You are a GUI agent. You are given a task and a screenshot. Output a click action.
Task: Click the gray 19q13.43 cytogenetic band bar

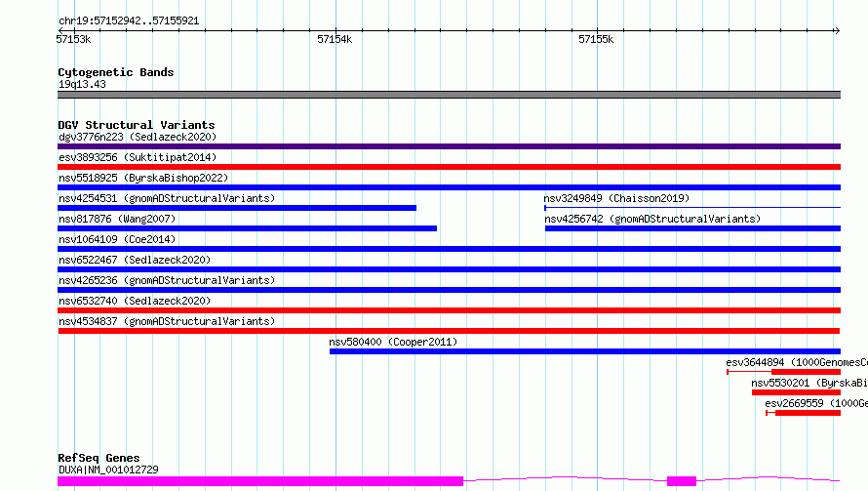pos(449,95)
